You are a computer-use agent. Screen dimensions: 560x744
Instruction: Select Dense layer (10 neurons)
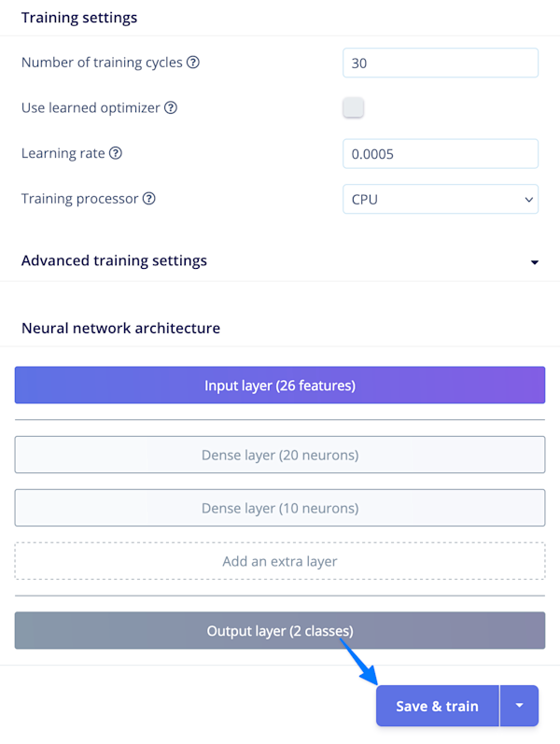[280, 508]
